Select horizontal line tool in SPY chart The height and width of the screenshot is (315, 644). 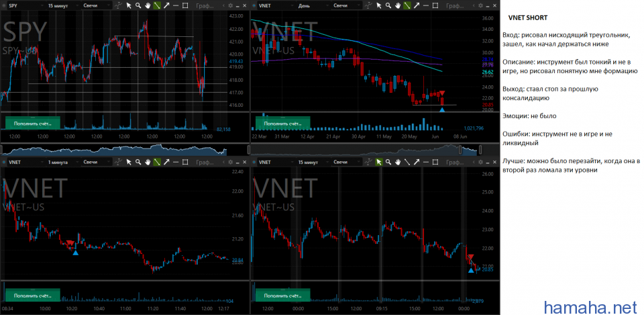coord(176,6)
